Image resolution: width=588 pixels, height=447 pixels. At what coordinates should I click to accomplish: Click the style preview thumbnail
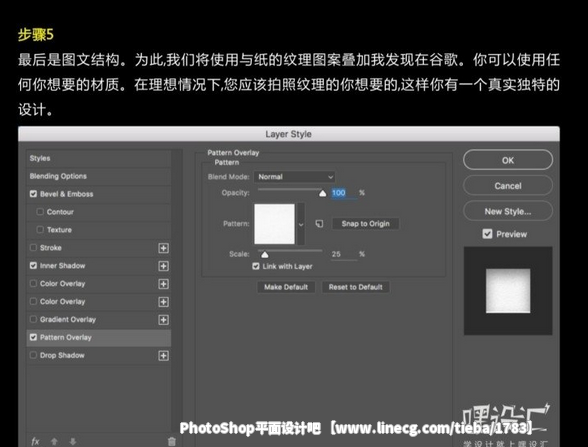coord(508,291)
